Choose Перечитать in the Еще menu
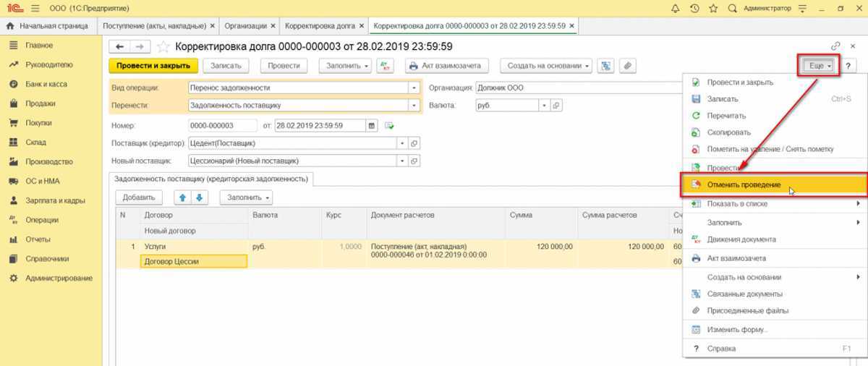Screen dimensions: 868x366 (x=774, y=116)
